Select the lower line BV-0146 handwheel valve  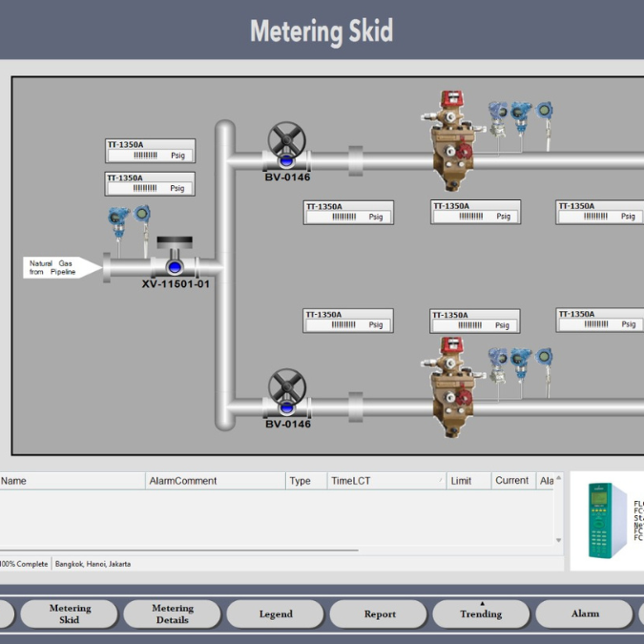pos(286,393)
